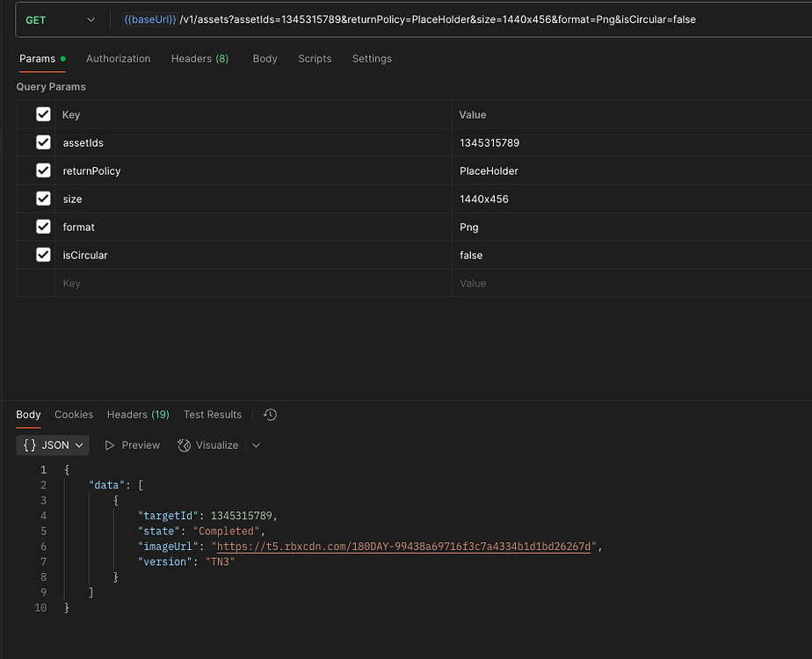The image size is (812, 659).
Task: Open the request history clock icon
Action: point(270,414)
